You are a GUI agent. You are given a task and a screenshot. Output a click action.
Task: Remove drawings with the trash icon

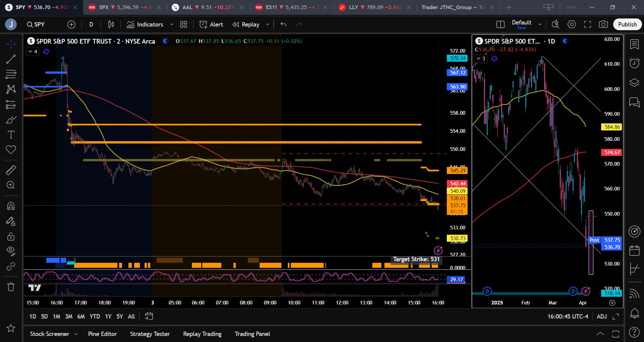(x=11, y=287)
